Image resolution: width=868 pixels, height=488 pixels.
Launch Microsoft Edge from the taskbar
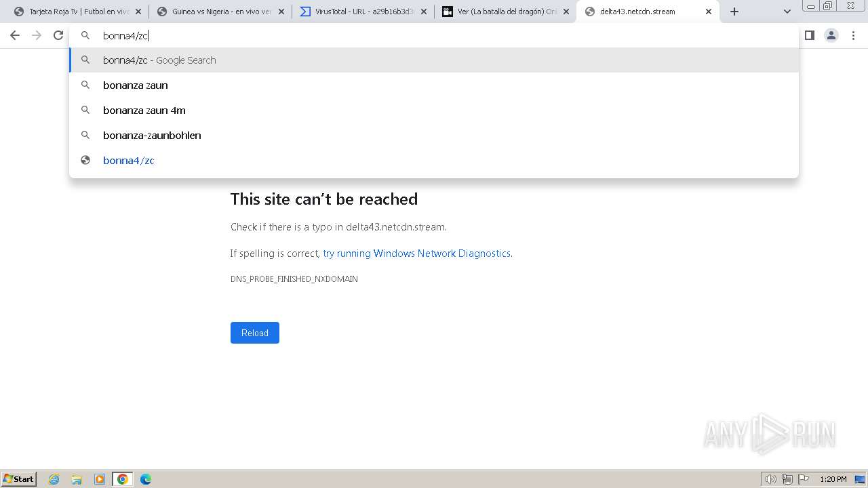146,479
